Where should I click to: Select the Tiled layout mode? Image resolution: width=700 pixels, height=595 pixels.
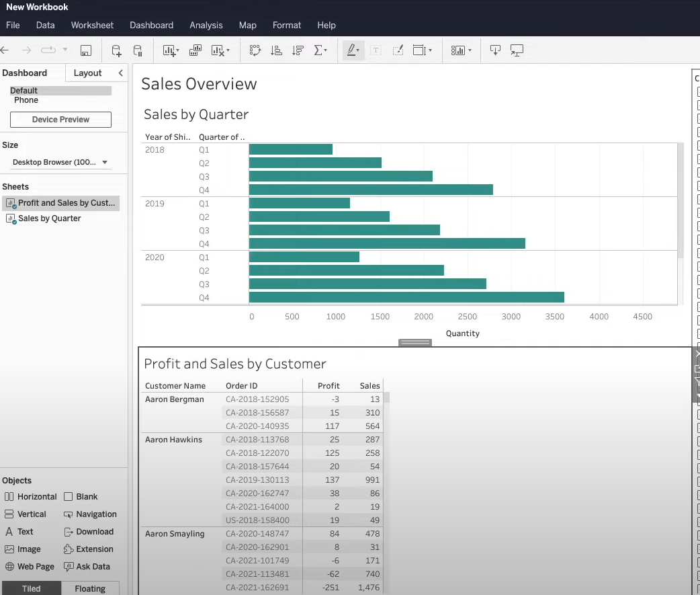(x=31, y=588)
